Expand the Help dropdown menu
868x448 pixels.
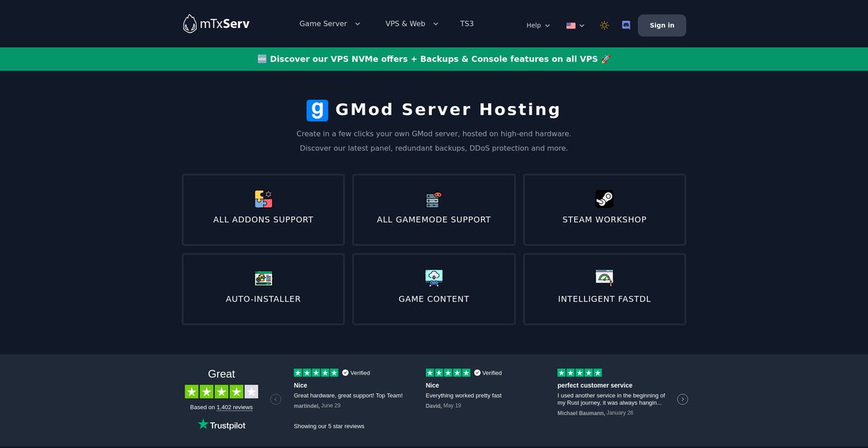pos(538,25)
